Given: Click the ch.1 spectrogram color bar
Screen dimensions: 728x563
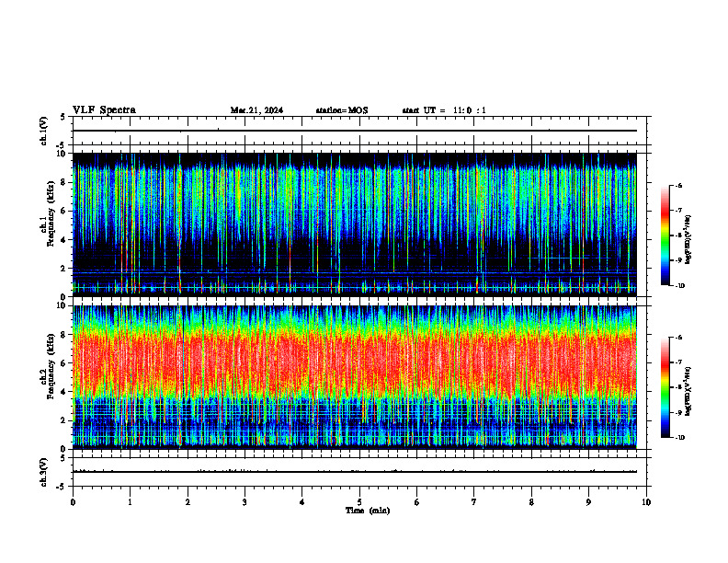Looking at the screenshot, I should (x=665, y=236).
